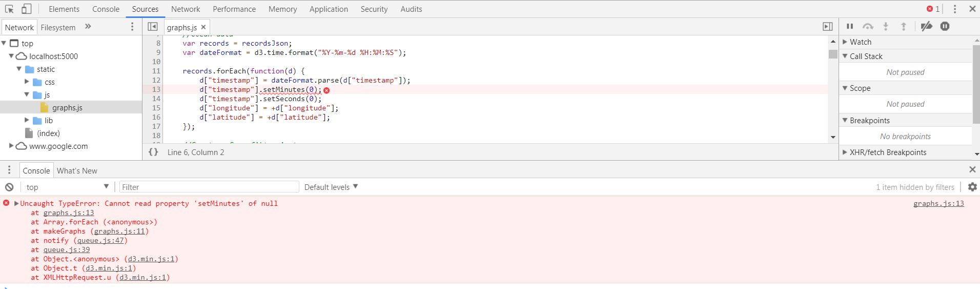The image size is (980, 289).
Task: Collapse the js folder
Action: (x=27, y=94)
